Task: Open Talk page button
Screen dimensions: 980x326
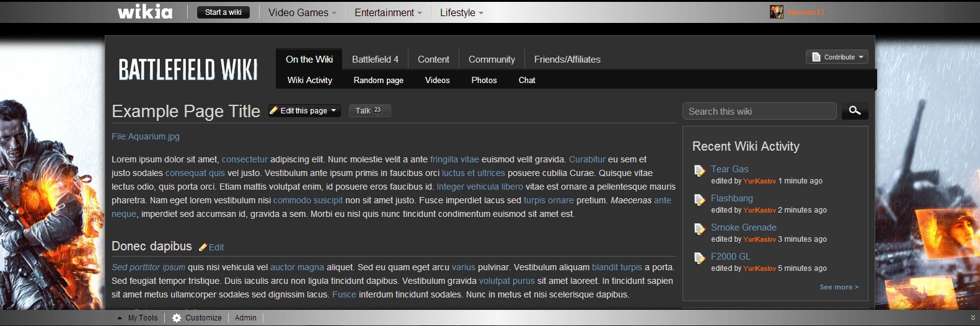Action: tap(369, 110)
